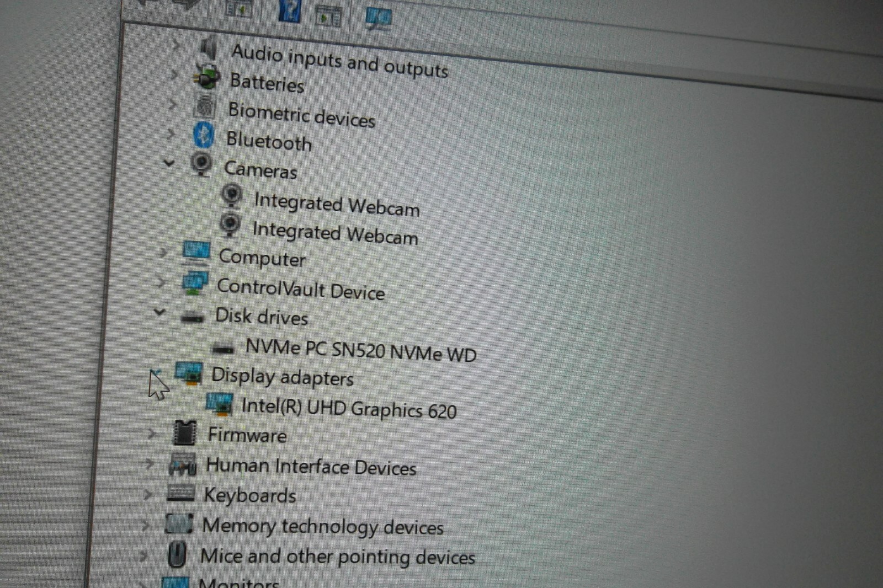Collapse the Disk drives category
The image size is (883, 588).
(x=159, y=312)
